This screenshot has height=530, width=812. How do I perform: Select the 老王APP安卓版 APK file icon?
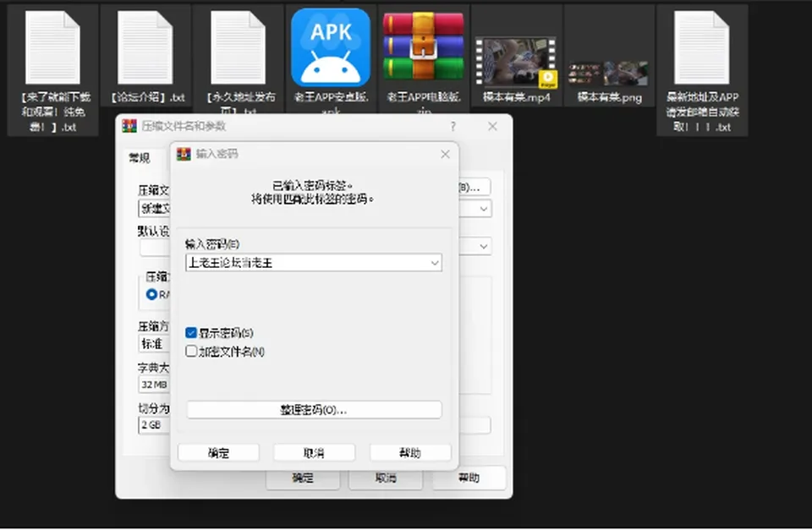[331, 47]
